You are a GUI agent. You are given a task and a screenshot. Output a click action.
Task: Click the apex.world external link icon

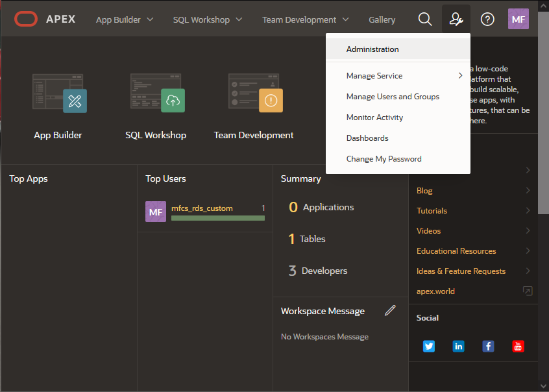click(528, 291)
